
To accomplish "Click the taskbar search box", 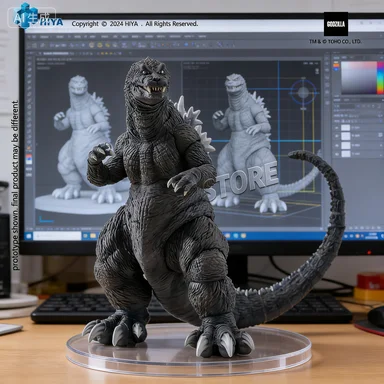I will pyautogui.click(x=57, y=236).
